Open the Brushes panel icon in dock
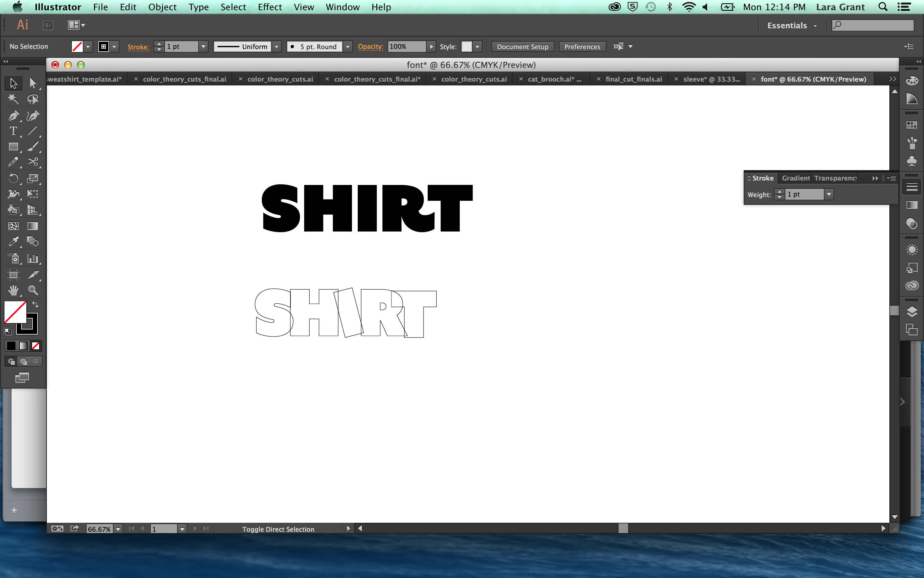The height and width of the screenshot is (578, 924). click(x=912, y=143)
